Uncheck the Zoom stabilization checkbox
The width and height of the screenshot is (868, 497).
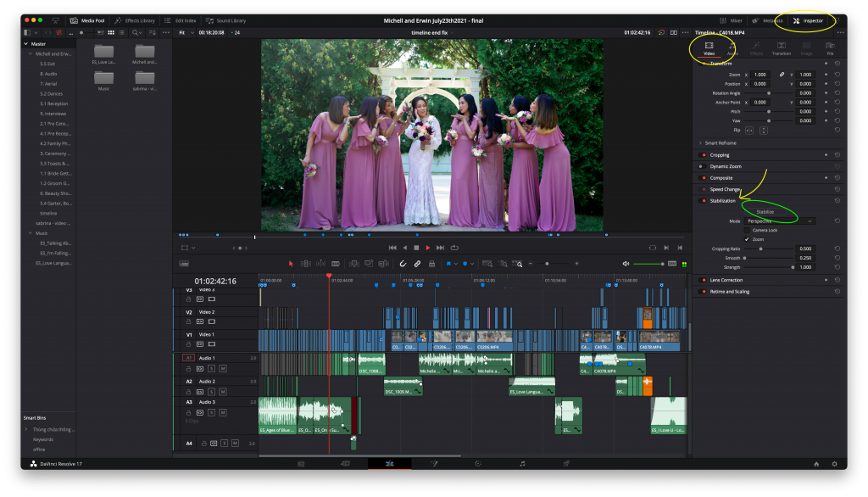tap(746, 239)
